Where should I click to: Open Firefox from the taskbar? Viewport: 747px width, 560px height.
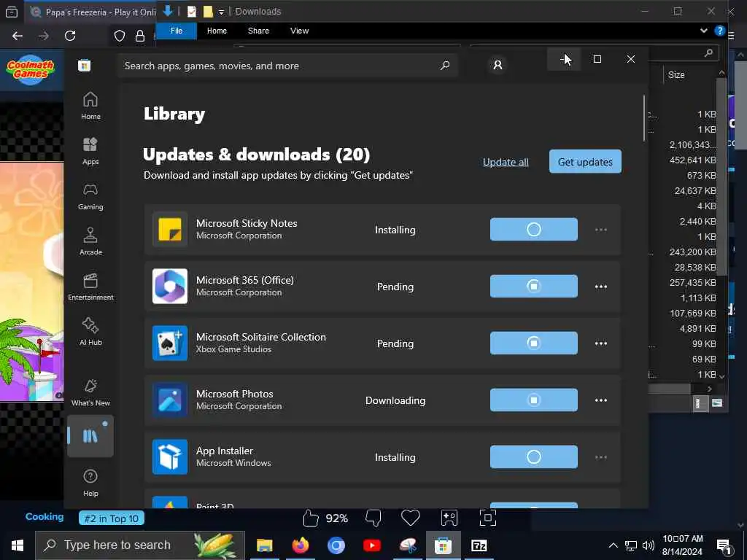300,545
